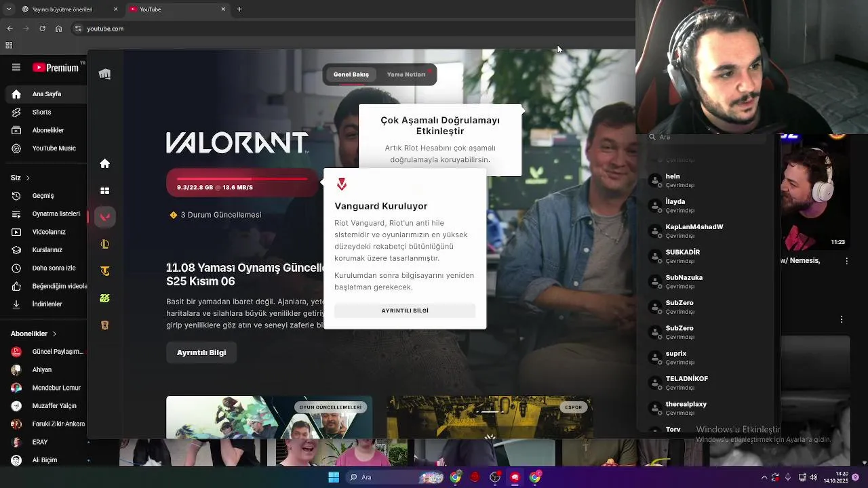Image resolution: width=868 pixels, height=488 pixels.
Task: Select the Valorant game icon
Action: [x=104, y=217]
